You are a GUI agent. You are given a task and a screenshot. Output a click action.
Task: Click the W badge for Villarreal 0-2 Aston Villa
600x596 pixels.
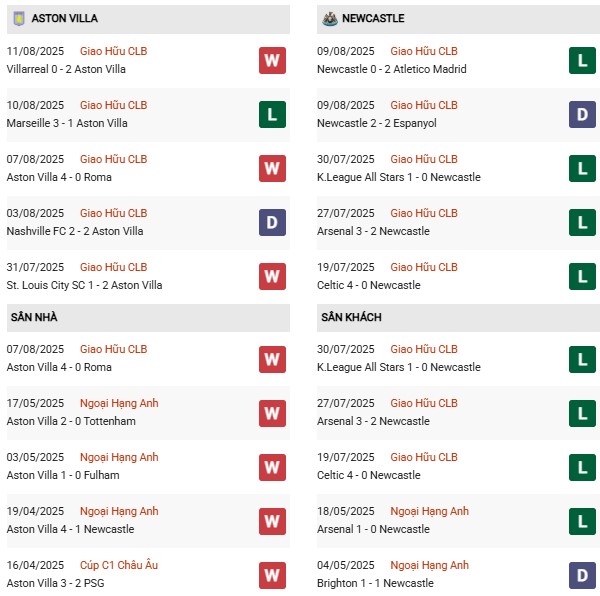(x=272, y=60)
